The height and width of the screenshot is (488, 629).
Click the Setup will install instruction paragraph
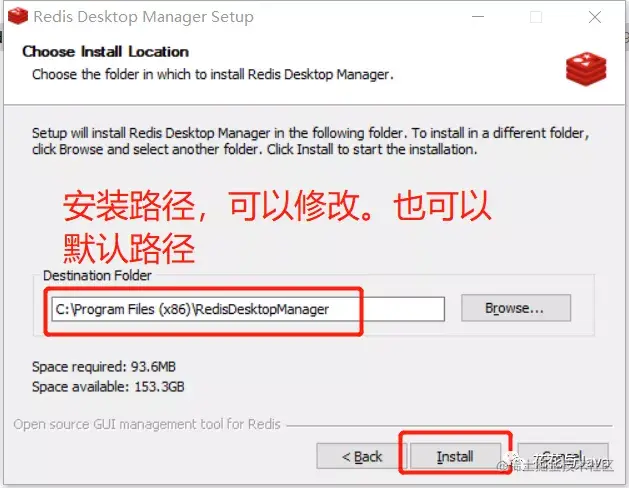pos(310,141)
